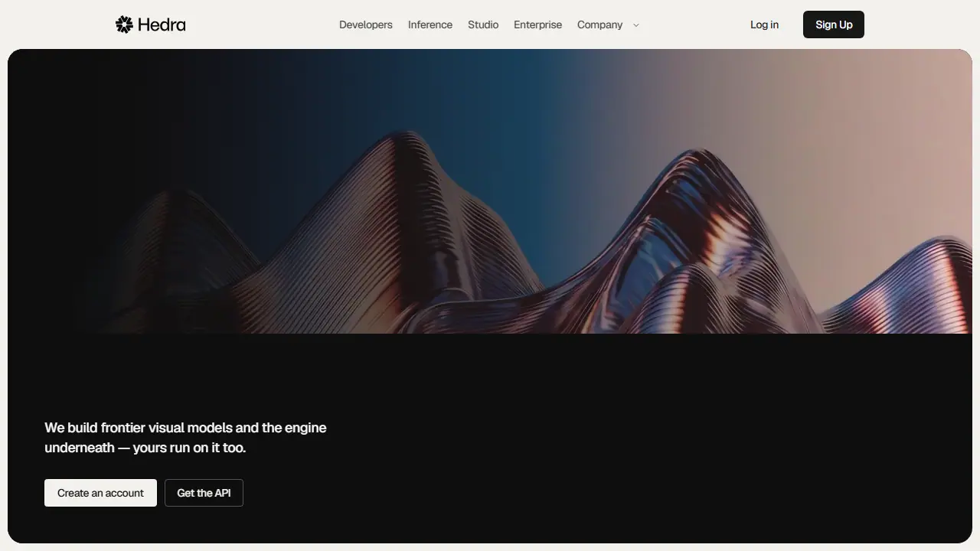Click the frontier visual models headline text
Screen dimensions: 980x551
click(185, 438)
